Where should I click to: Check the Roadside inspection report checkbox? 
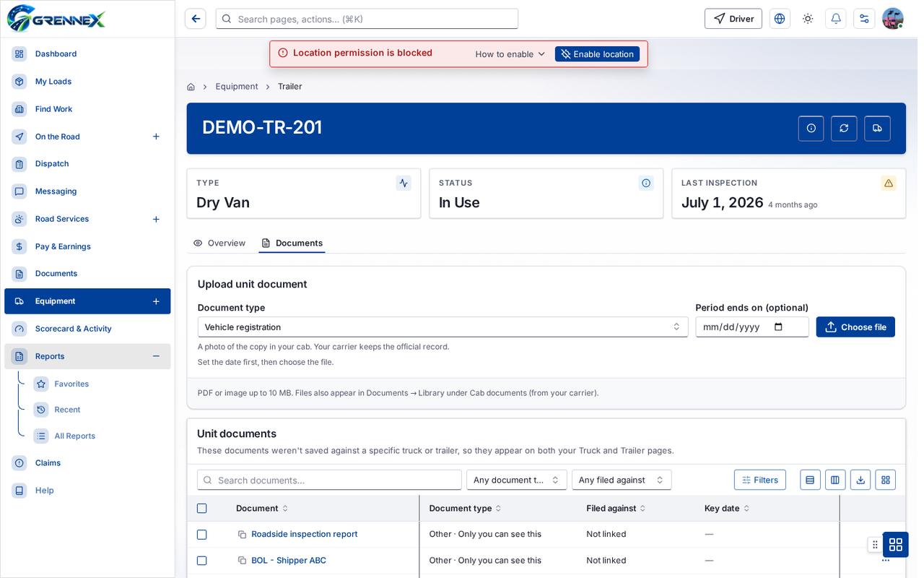point(202,535)
